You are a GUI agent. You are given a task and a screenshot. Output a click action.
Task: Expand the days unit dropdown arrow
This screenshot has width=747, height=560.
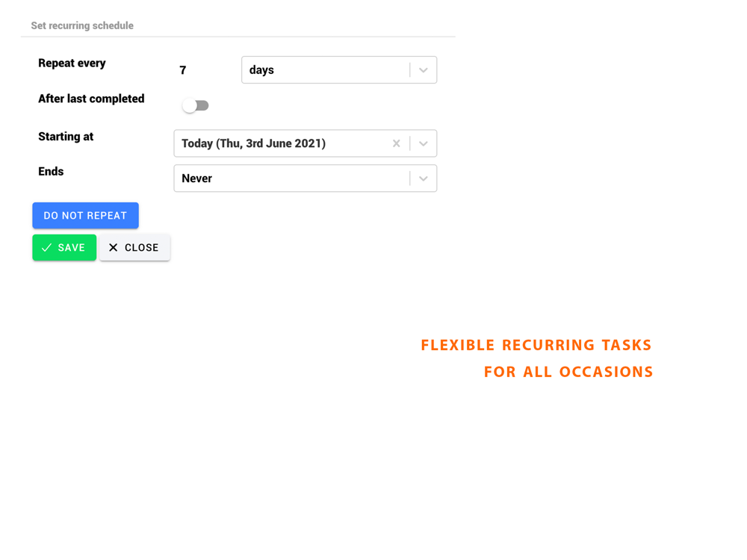423,70
